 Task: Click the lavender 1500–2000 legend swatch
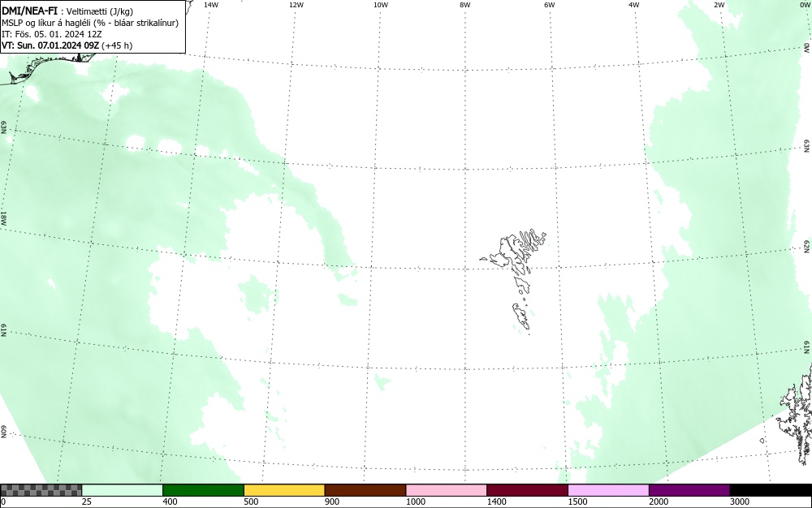(x=608, y=490)
